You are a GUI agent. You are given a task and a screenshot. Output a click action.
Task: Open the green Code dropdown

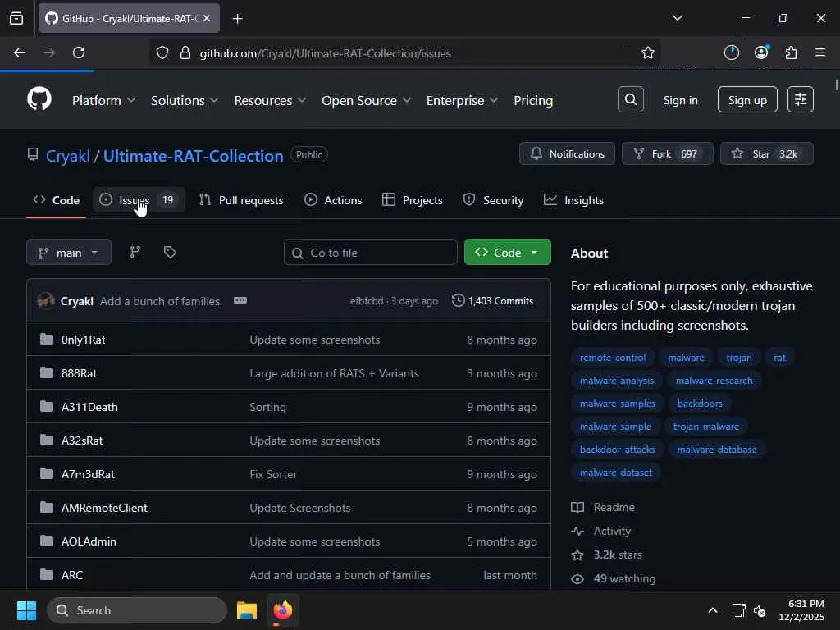507,253
